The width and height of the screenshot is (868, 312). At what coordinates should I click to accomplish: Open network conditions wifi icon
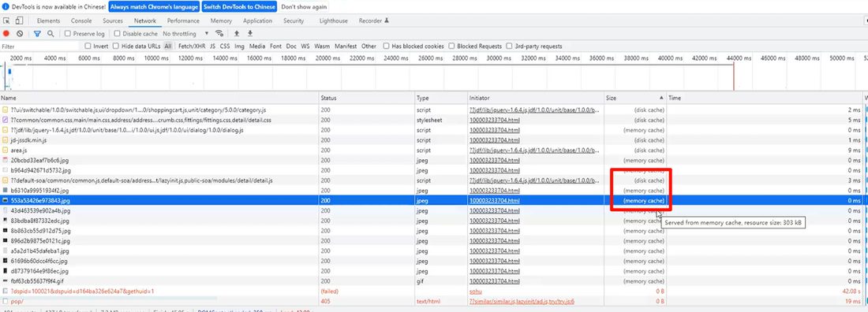219,34
